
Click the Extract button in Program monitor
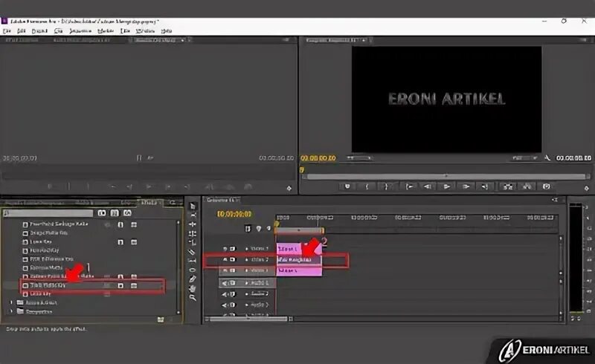pyautogui.click(x=527, y=186)
